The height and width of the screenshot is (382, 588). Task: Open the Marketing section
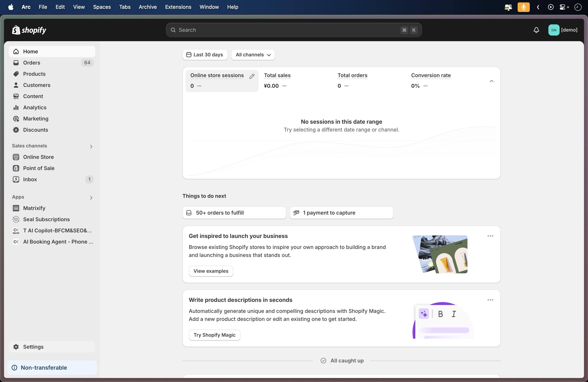point(36,119)
